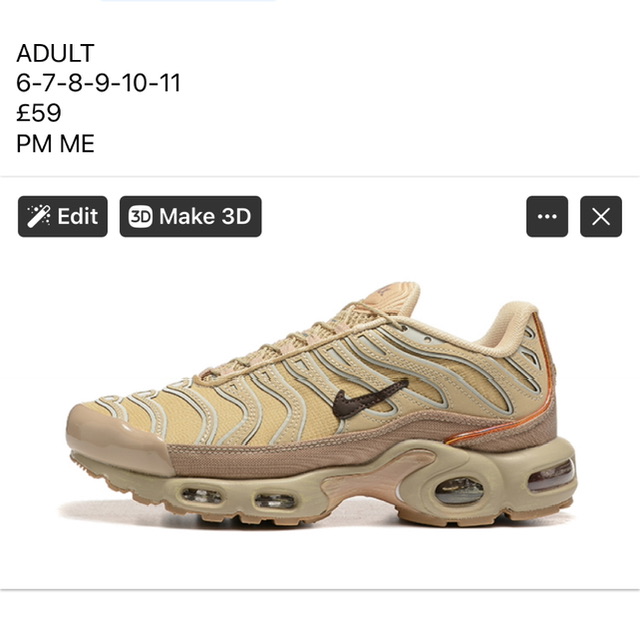Click the magic wand icon on Edit
640x640 pixels.
39,216
